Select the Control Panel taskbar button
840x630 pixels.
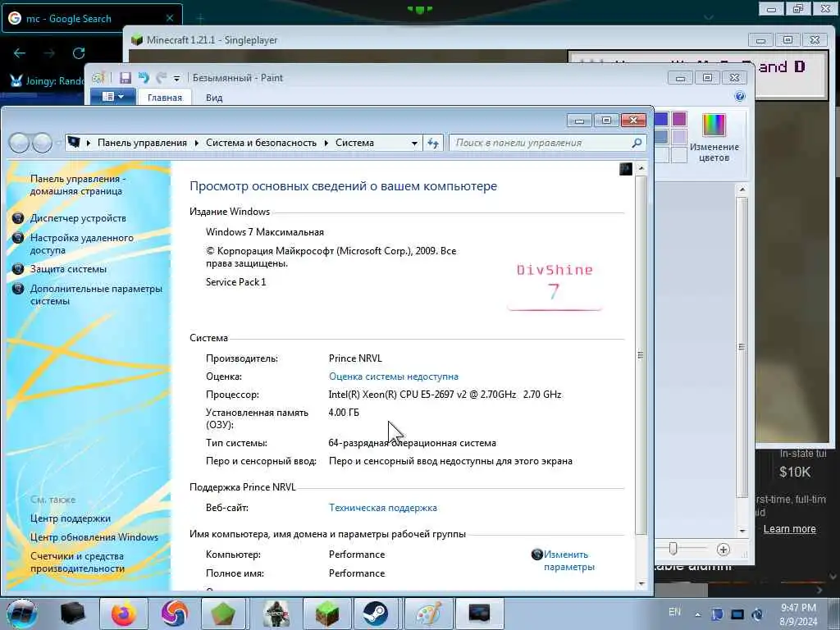[x=479, y=614]
